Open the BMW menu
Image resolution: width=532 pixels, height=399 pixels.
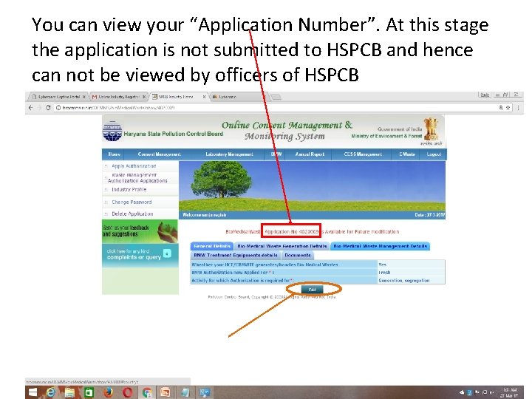pos(276,154)
